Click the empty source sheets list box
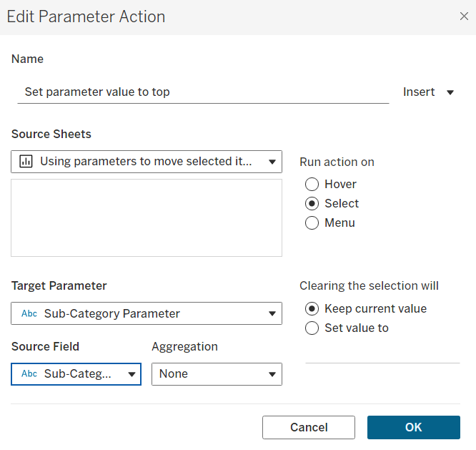 click(x=147, y=217)
